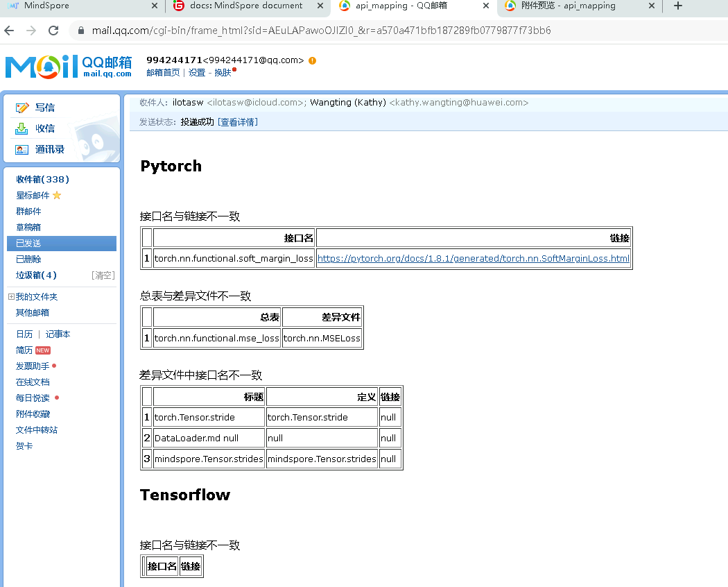Image resolution: width=728 pixels, height=587 pixels.
Task: Switch to docs: MindSpore document tab
Action: (246, 6)
